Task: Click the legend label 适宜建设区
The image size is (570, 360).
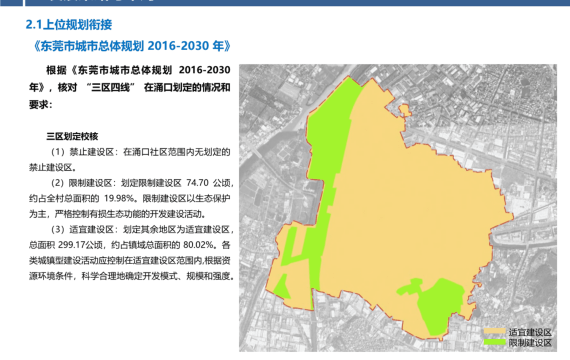Action: click(x=530, y=332)
